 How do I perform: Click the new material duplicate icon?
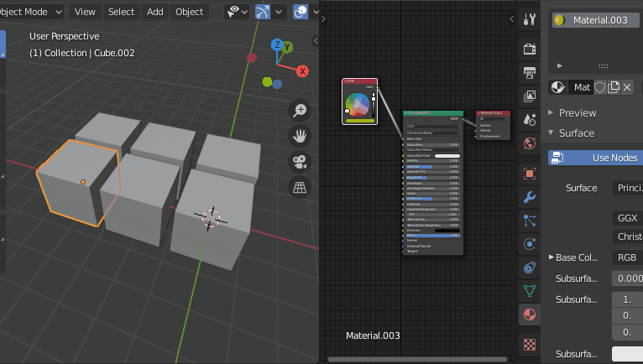(614, 87)
